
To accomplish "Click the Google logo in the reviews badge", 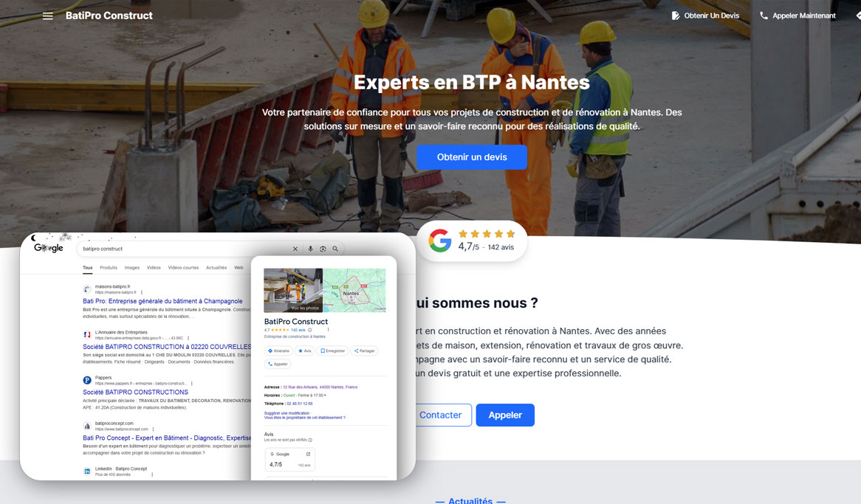I will point(440,241).
